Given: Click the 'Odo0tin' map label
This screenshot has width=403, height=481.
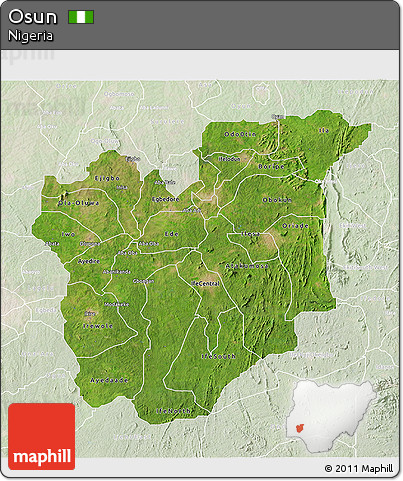Looking at the screenshot, I should click(240, 134).
